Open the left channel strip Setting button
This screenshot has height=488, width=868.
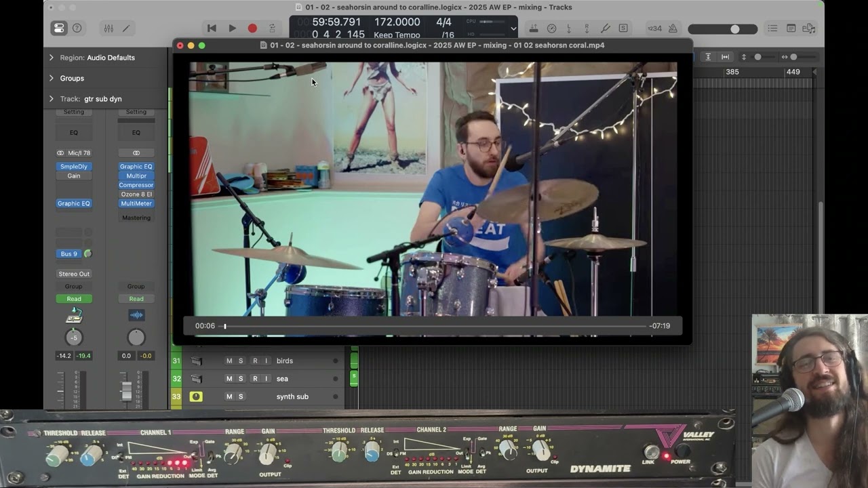point(74,112)
